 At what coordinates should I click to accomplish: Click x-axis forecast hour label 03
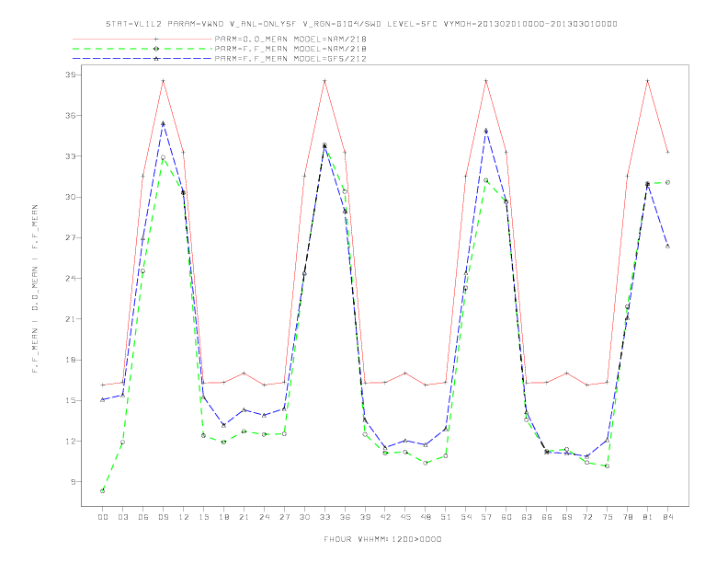pyautogui.click(x=122, y=517)
